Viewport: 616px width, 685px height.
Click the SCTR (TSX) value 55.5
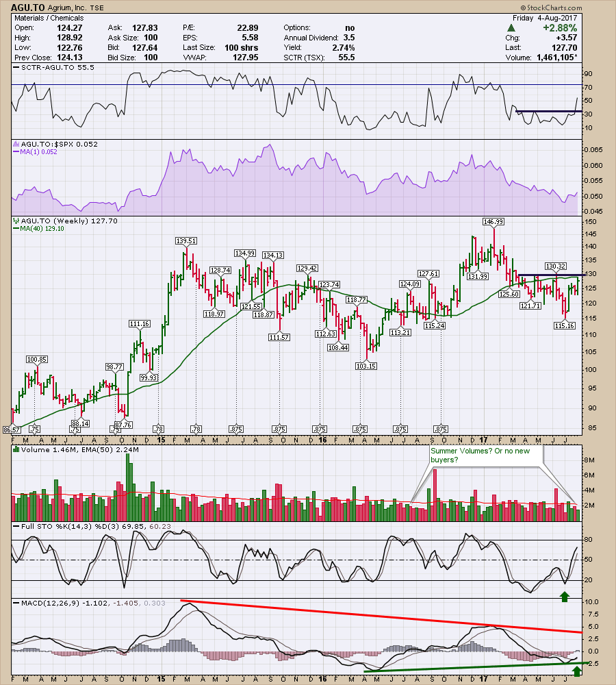(346, 58)
